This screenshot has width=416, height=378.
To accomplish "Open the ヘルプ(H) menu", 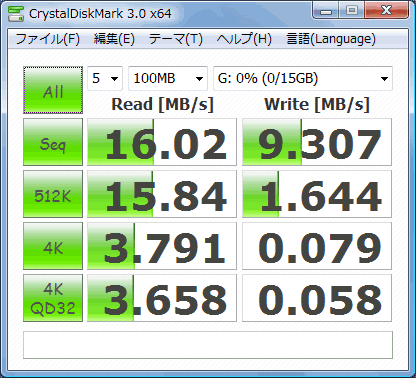I will [x=244, y=39].
